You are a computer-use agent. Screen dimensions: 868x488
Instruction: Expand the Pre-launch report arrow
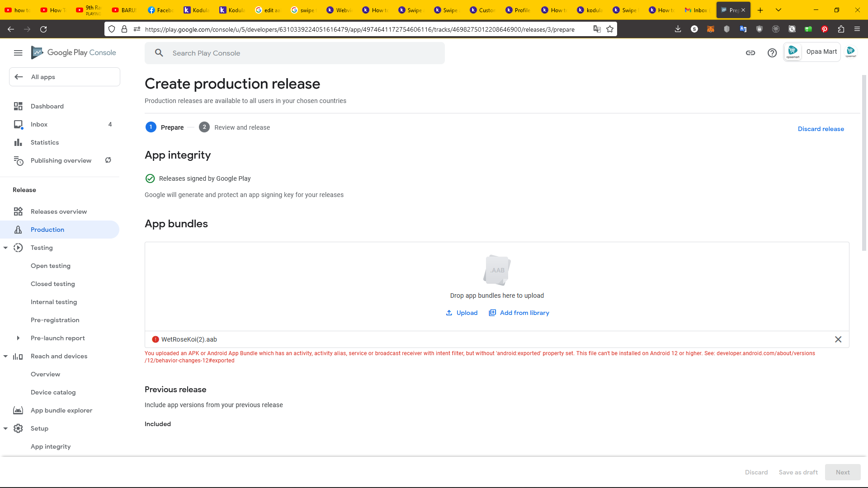[x=18, y=338]
